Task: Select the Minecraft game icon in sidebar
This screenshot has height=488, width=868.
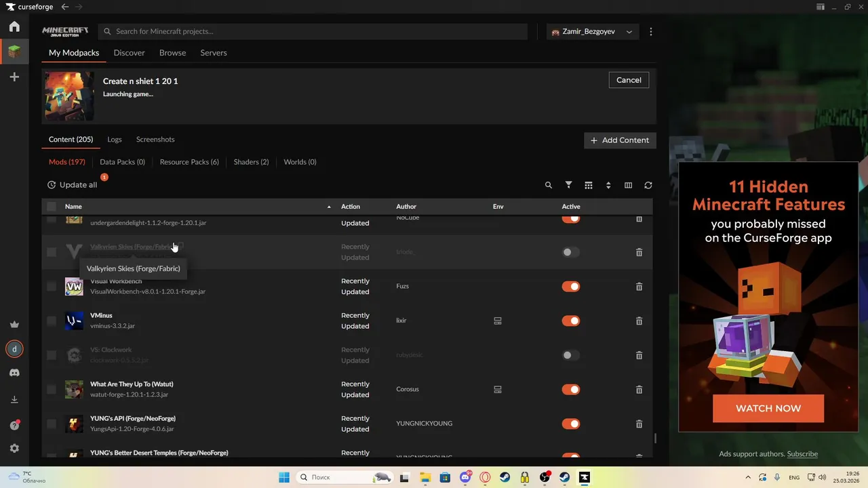Action: tap(14, 52)
